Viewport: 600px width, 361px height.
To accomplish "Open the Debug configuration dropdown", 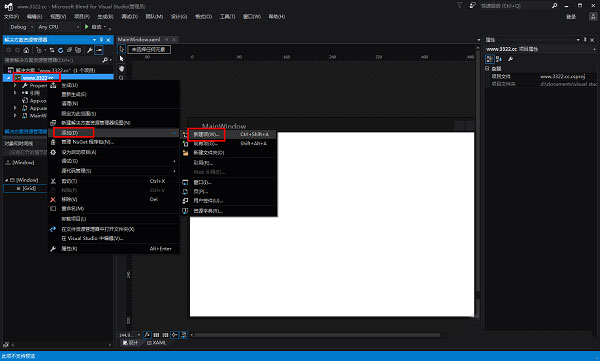I will tap(21, 27).
